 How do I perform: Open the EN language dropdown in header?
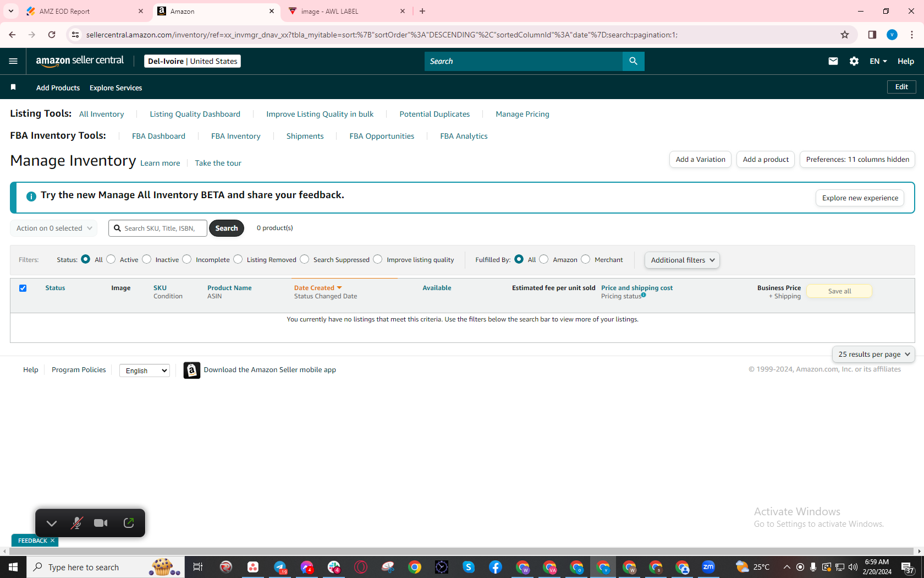878,61
